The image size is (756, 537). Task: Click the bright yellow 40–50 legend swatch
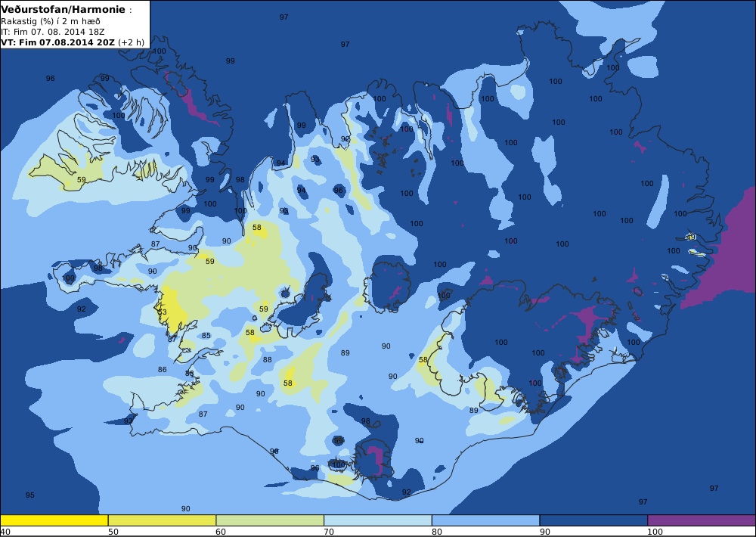54,520
